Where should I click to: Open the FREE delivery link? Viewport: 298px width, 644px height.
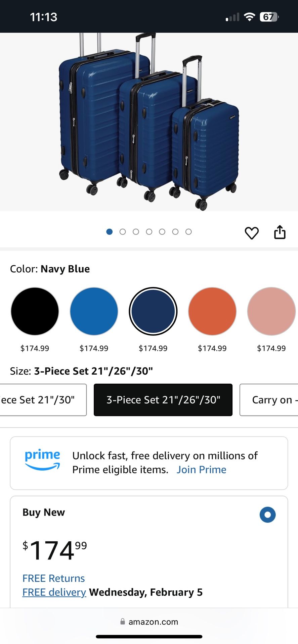(54, 592)
